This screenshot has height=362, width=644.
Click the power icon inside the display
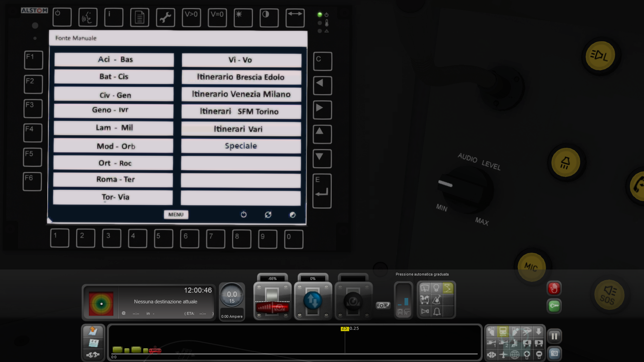pos(244,215)
